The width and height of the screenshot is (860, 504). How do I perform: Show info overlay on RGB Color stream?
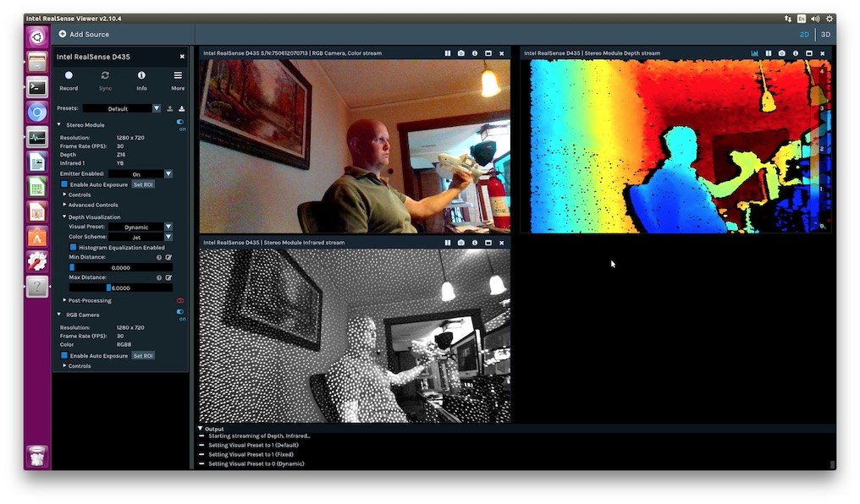pyautogui.click(x=474, y=53)
